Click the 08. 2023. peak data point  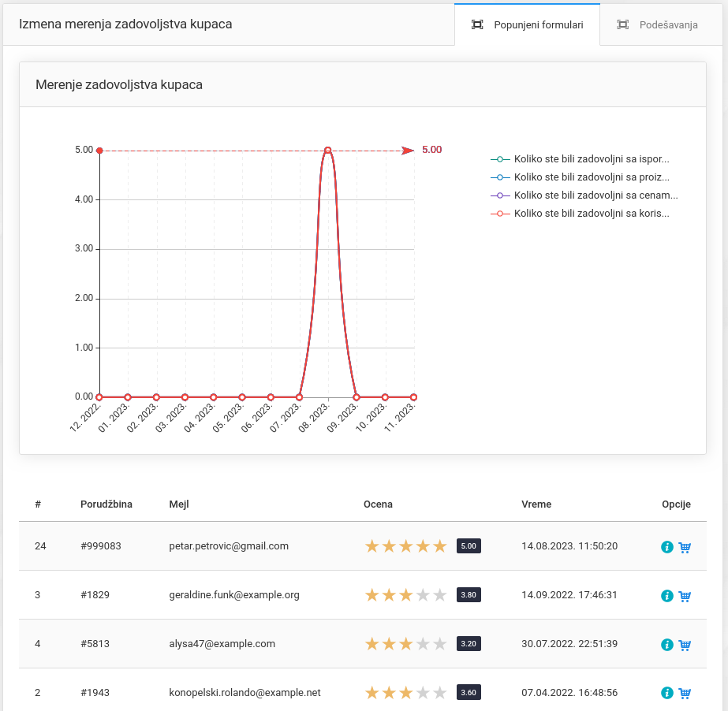click(328, 151)
